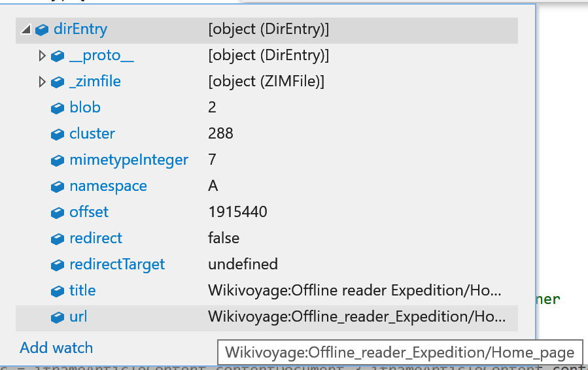Click the mimetypeInteger value 7
This screenshot has width=588, height=370.
pyautogui.click(x=213, y=160)
